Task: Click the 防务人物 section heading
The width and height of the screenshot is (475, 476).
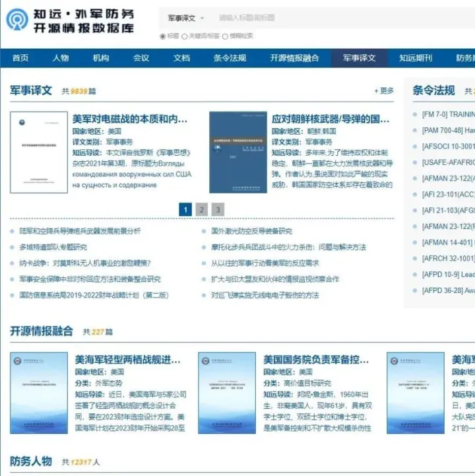Action: point(31,461)
